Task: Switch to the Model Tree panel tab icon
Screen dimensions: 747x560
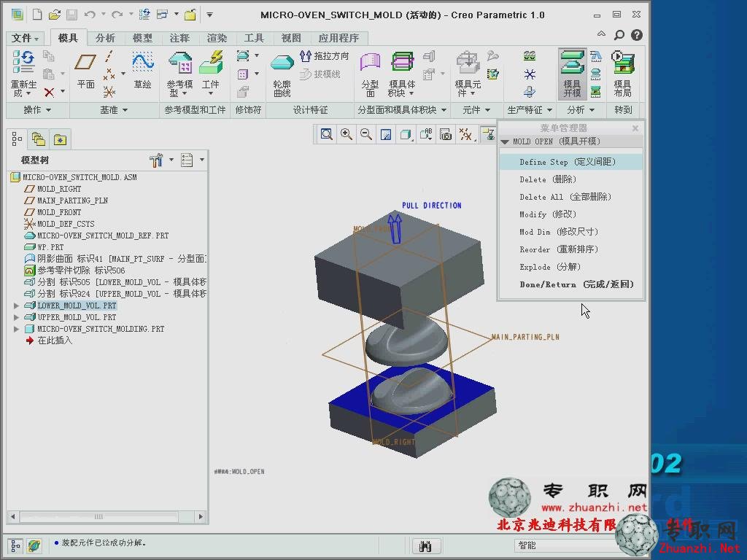Action: 17,139
